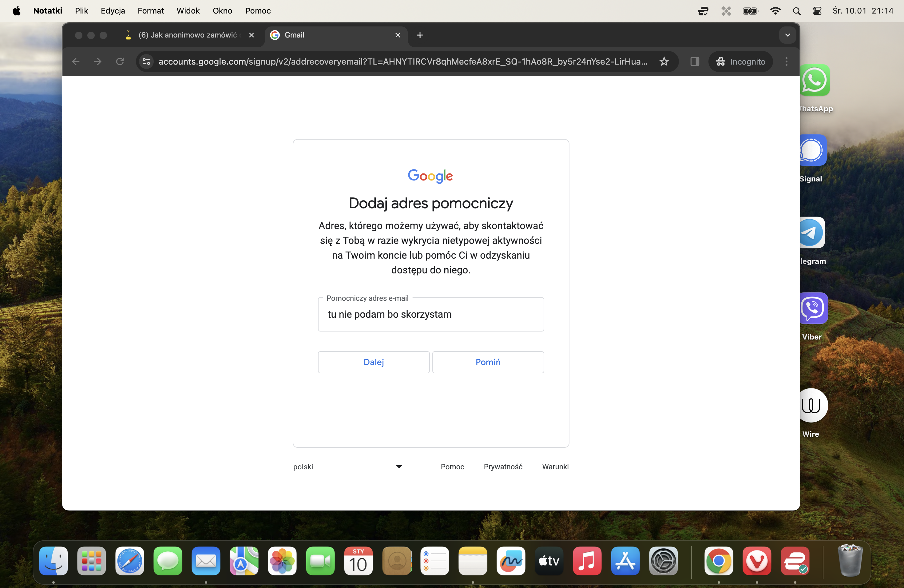Click the Incognito indicator
The height and width of the screenshot is (588, 904).
pos(740,62)
